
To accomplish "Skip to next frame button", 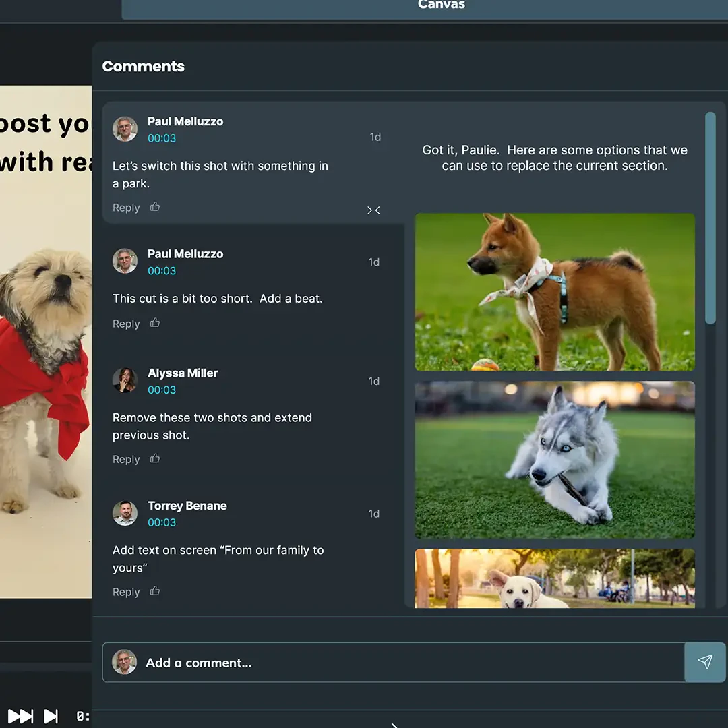I will [51, 716].
